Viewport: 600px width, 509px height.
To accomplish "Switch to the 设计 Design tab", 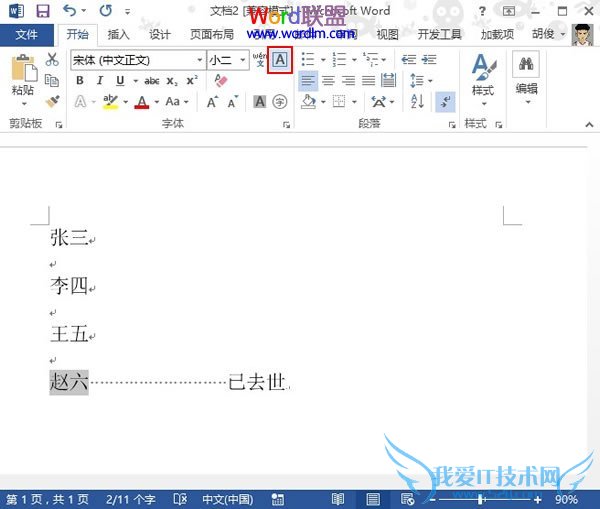I will pos(160,35).
